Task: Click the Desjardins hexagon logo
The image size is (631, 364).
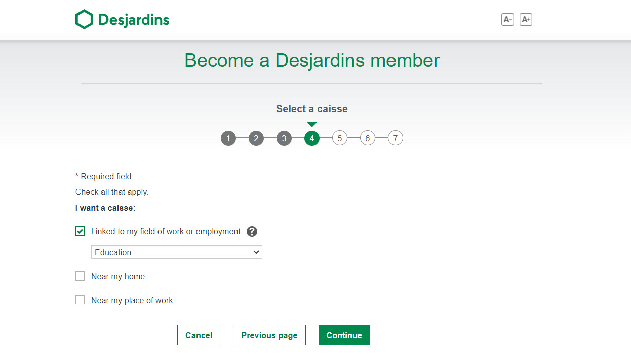Action: (x=85, y=20)
